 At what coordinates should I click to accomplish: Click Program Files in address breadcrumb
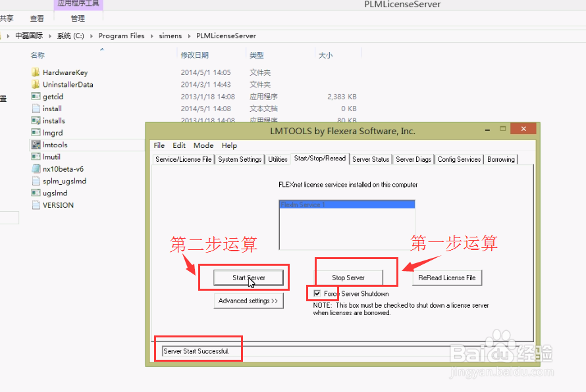tap(121, 36)
